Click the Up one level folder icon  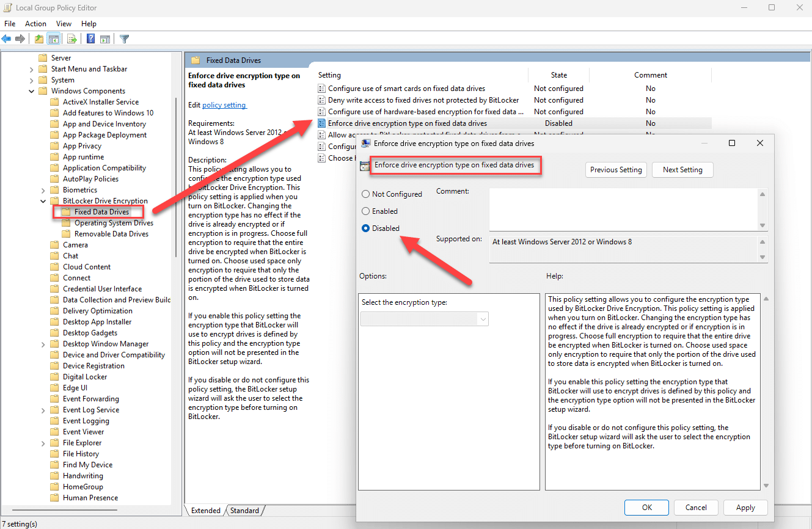(38, 38)
